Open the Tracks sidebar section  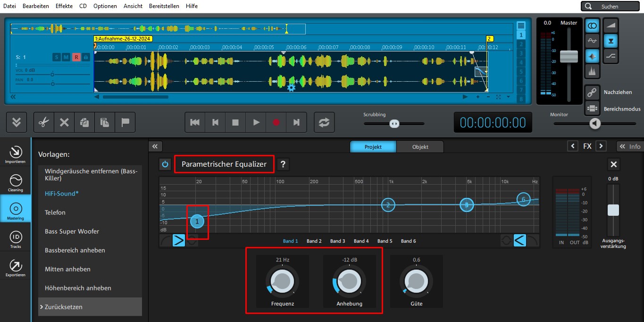tap(16, 239)
